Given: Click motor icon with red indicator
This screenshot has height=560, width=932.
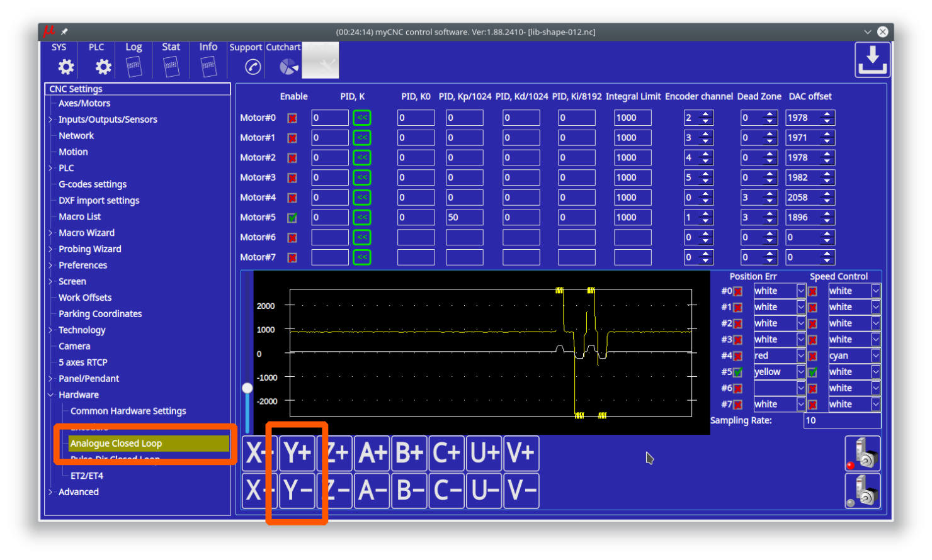Looking at the screenshot, I should click(862, 454).
